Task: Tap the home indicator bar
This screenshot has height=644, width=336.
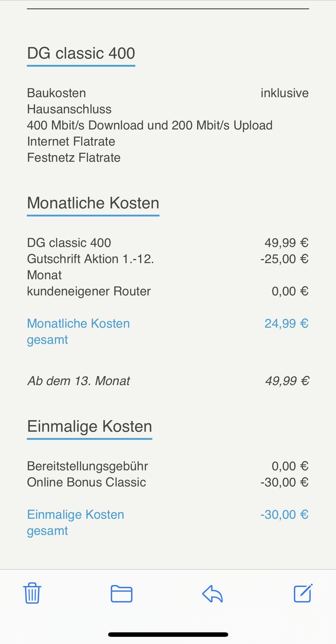Action: pos(168,634)
